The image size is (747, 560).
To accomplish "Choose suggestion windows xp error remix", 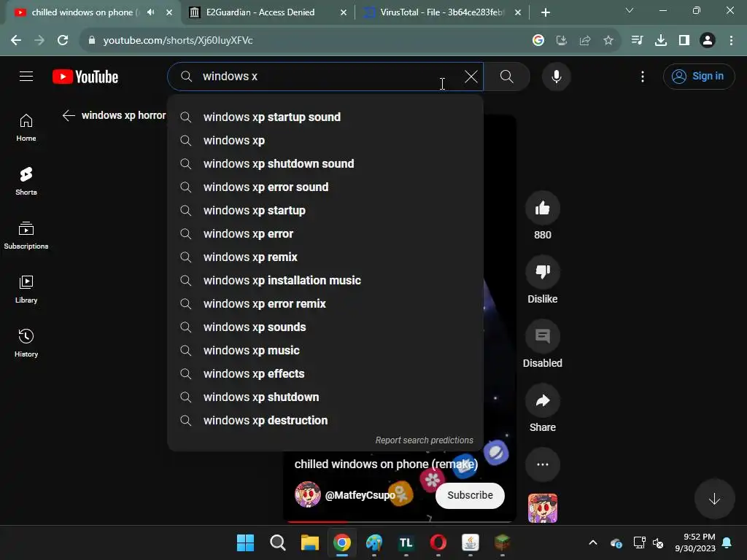I will [325, 304].
